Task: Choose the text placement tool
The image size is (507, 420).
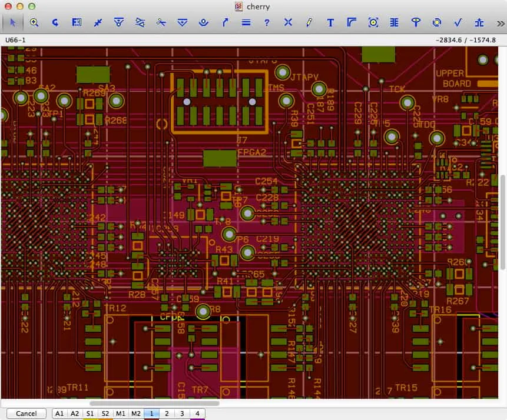Action: 330,22
